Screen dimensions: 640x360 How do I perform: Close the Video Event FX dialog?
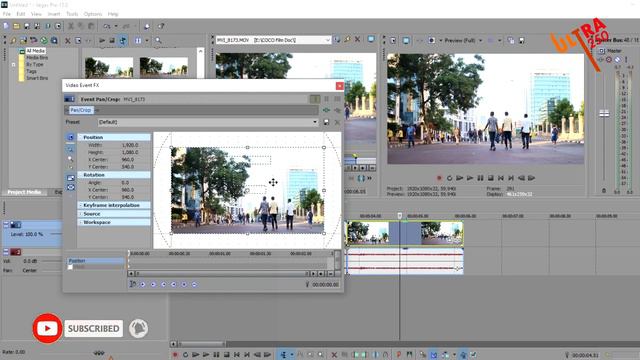click(340, 86)
